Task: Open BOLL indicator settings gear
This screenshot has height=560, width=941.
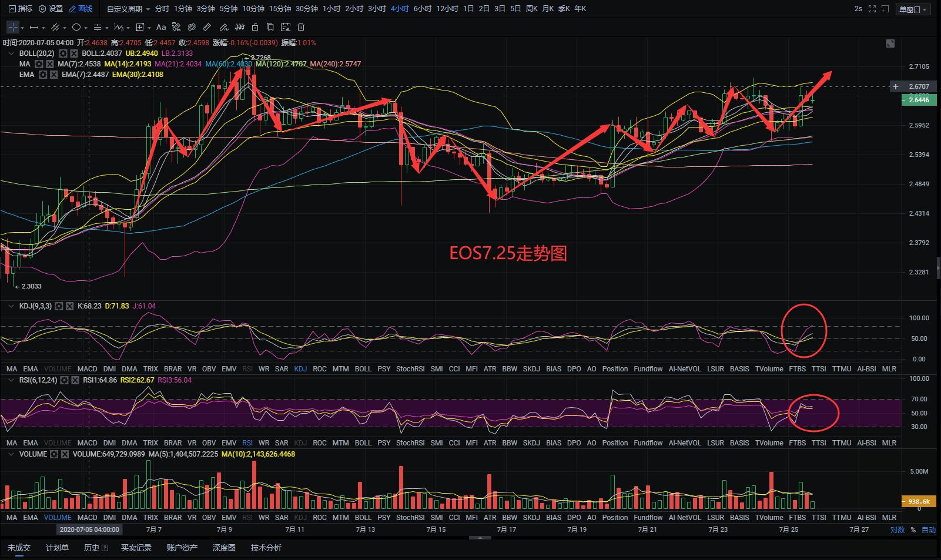Action: pyautogui.click(x=63, y=53)
